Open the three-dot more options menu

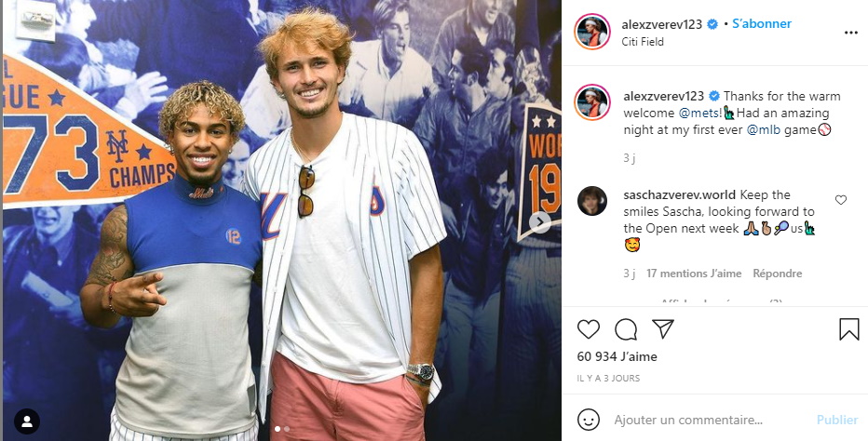tap(851, 33)
